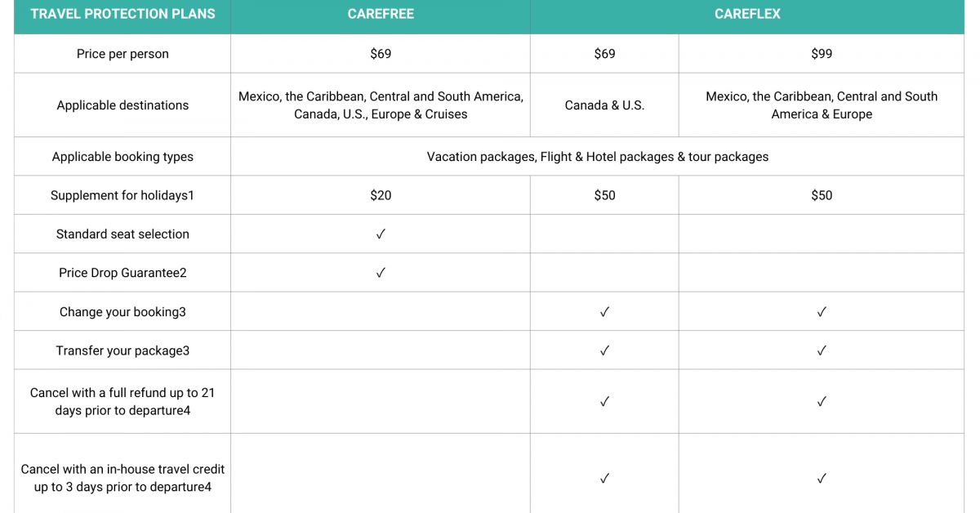Click $99 Careflex in-house travel credit checkmark
The image size is (980, 513).
coord(822,479)
